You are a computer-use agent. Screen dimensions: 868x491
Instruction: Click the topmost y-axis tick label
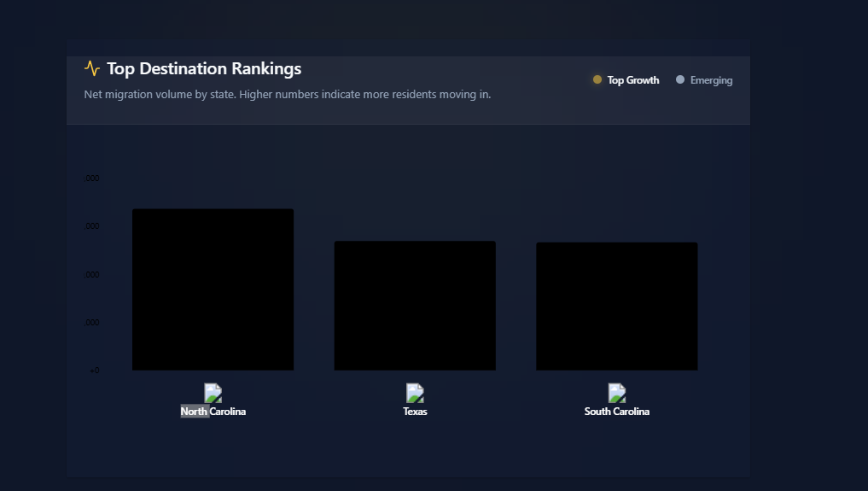91,178
